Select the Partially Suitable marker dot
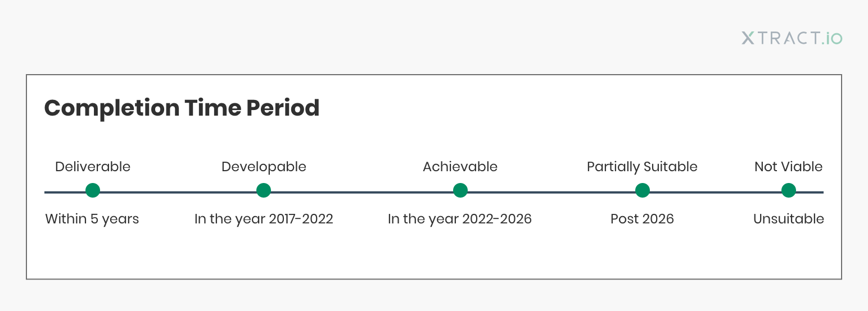 click(x=643, y=191)
